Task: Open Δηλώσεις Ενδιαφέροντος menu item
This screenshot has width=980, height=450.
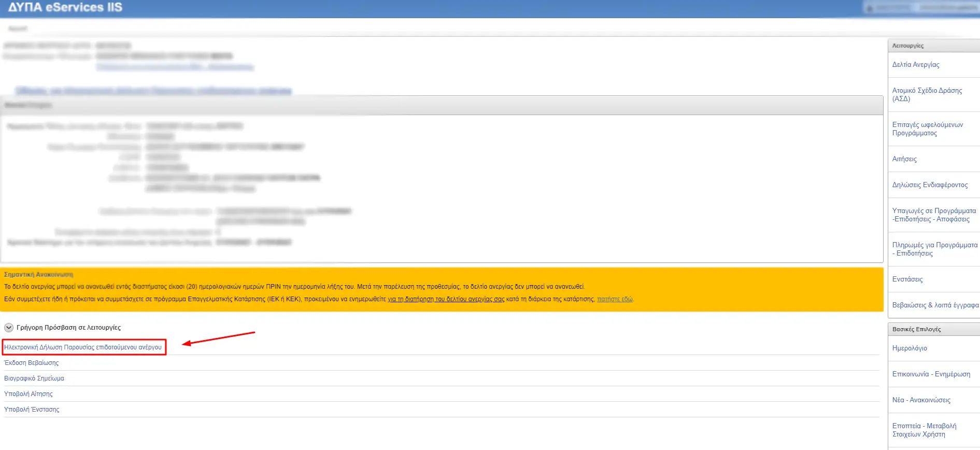Action: pos(930,185)
